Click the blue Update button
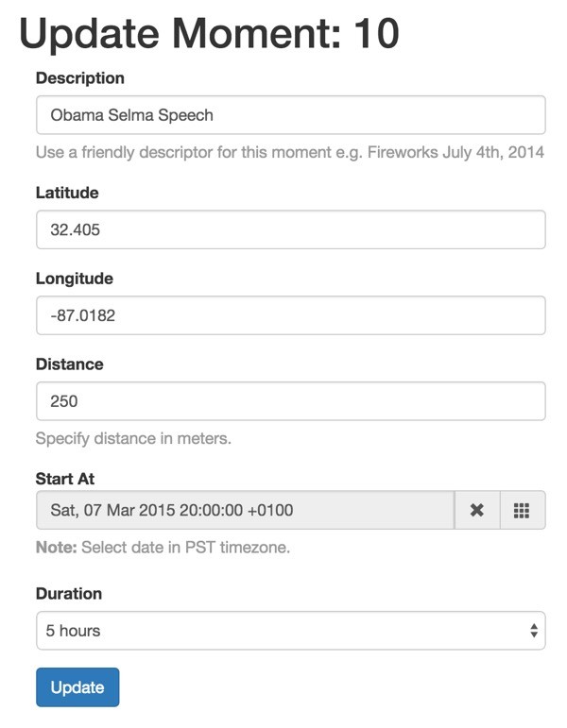Screen dimensions: 567x728 coord(77,687)
